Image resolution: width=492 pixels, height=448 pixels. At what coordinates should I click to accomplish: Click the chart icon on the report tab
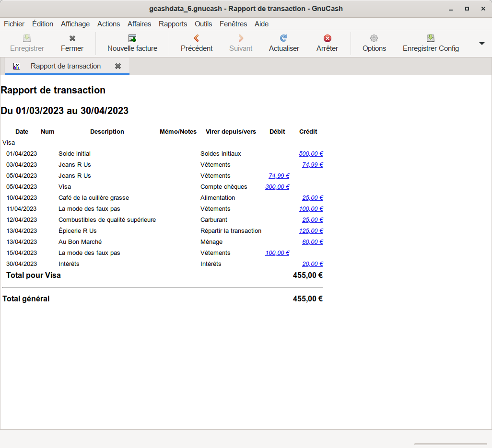coord(17,67)
